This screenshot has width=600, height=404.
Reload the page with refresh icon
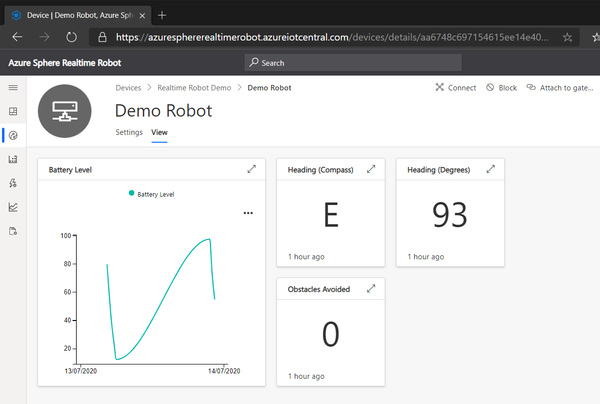click(71, 37)
